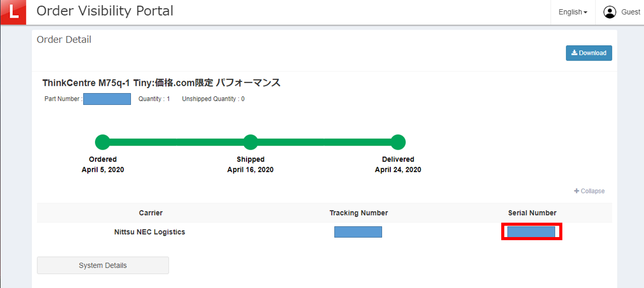This screenshot has height=288, width=644.
Task: Collapse the shipment details section
Action: [x=589, y=191]
